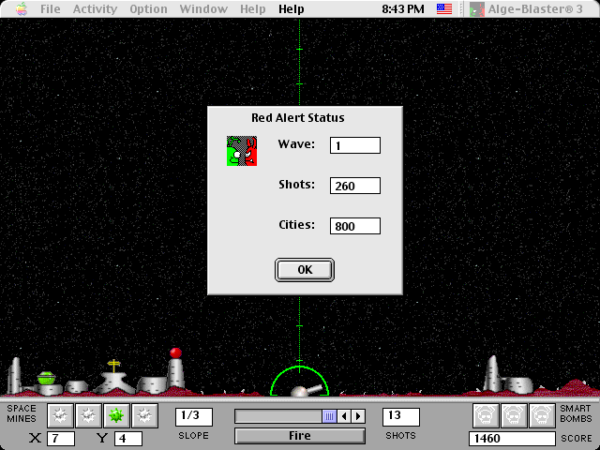
Task: Click the right arrow on slope scrollbar
Action: coord(358,416)
